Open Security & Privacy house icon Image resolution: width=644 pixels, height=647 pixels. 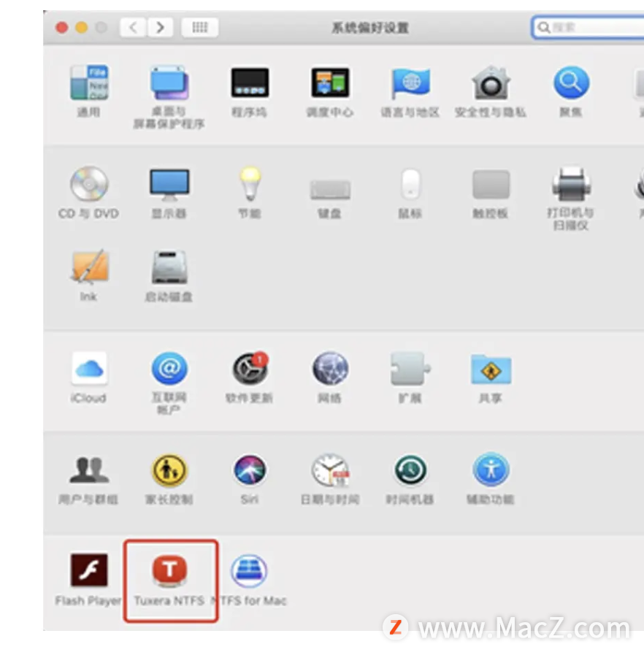coord(491,83)
